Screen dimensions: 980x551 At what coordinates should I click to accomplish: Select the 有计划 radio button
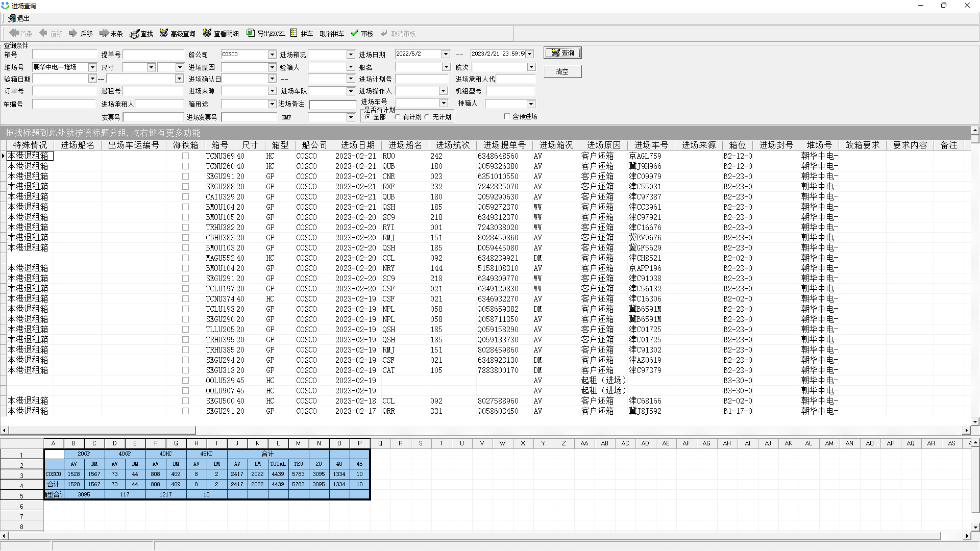point(398,117)
